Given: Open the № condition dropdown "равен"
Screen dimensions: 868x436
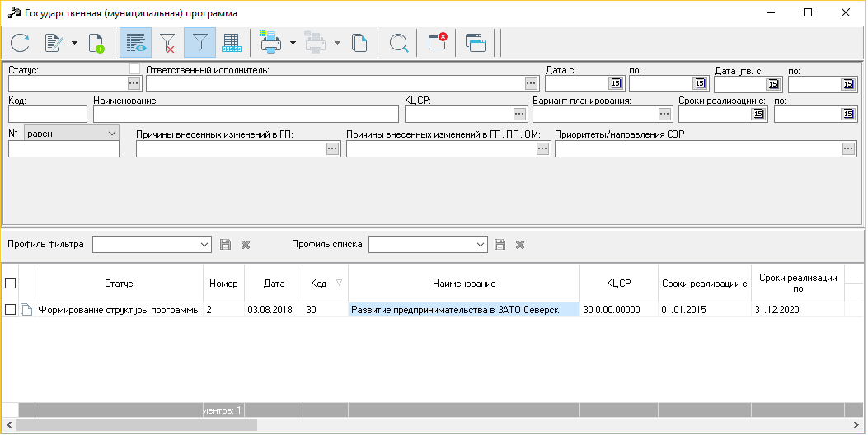Looking at the screenshot, I should tap(72, 134).
